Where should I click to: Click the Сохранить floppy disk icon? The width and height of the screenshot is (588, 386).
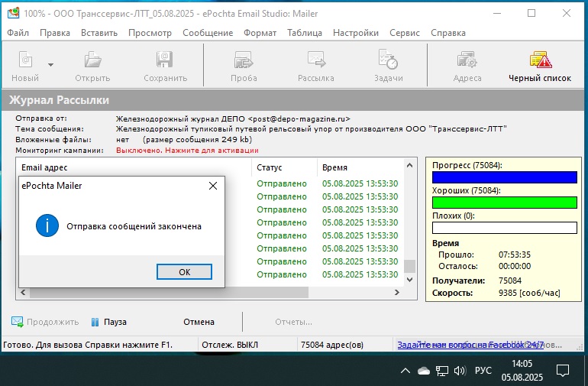(x=164, y=60)
